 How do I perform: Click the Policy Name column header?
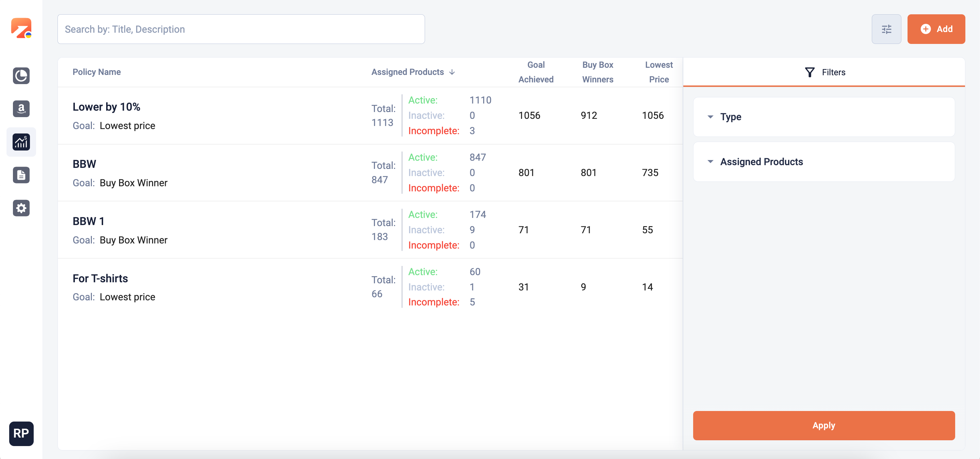[97, 72]
